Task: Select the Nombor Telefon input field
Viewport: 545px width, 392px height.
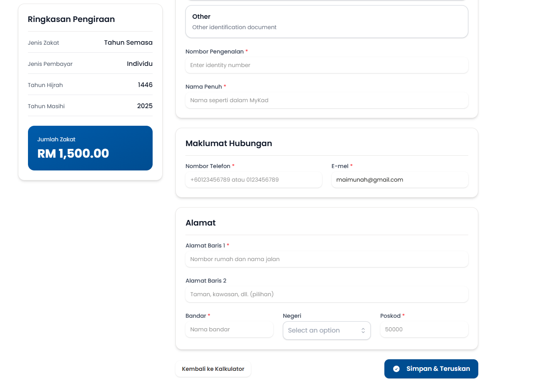Action: [253, 180]
